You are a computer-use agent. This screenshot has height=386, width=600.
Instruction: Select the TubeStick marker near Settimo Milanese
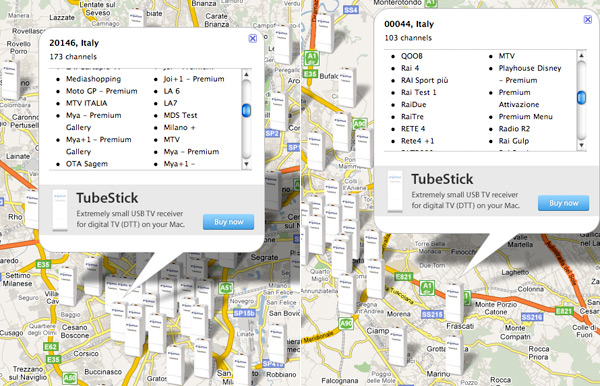pyautogui.click(x=68, y=286)
